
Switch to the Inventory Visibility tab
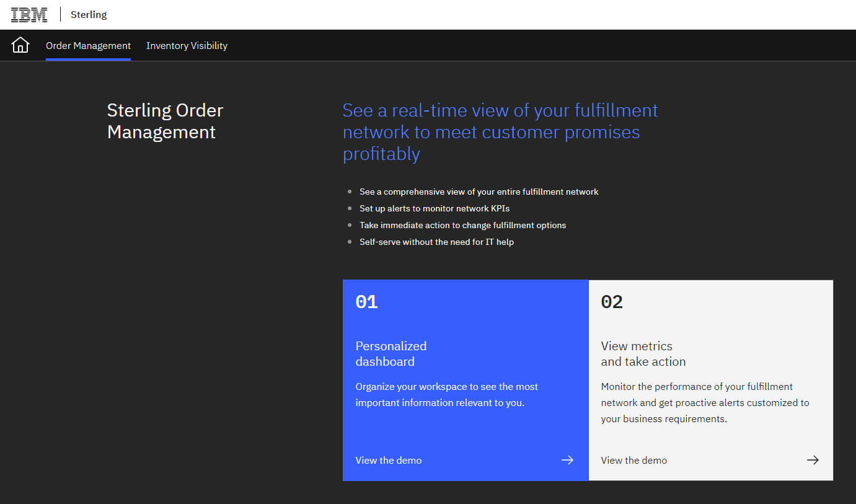point(187,45)
